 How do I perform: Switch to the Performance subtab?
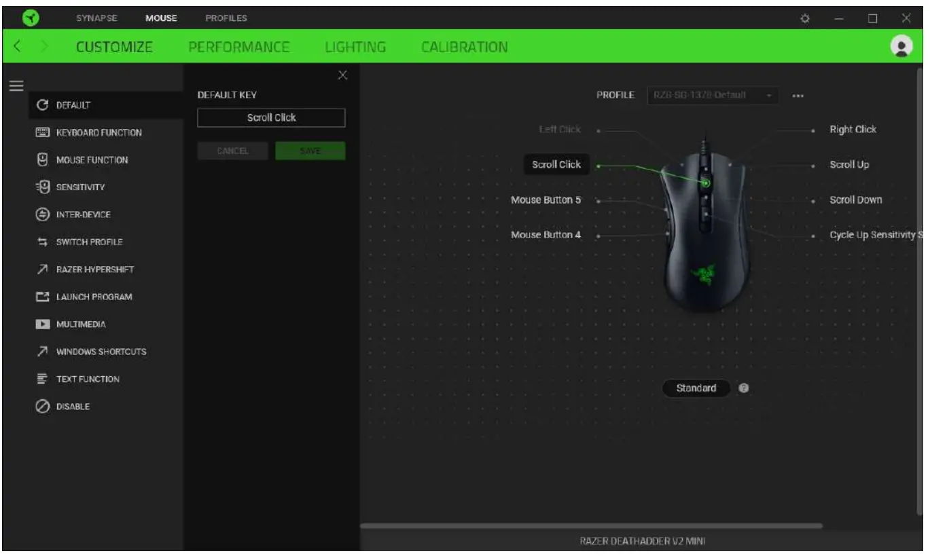coord(239,47)
